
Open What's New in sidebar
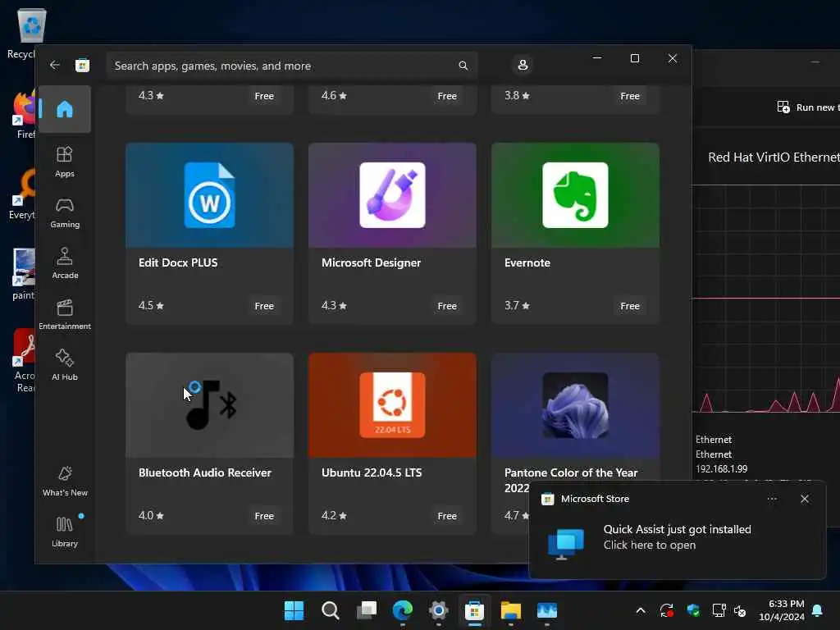pyautogui.click(x=65, y=481)
